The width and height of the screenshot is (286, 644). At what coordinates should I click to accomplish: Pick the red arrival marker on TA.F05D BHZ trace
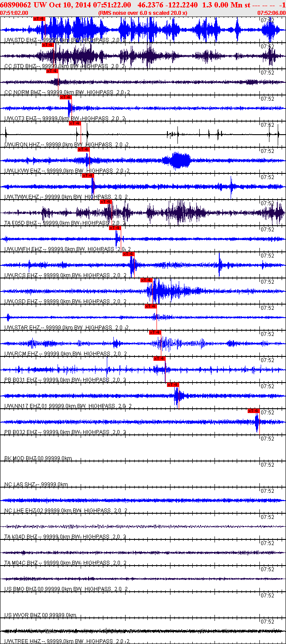click(106, 202)
